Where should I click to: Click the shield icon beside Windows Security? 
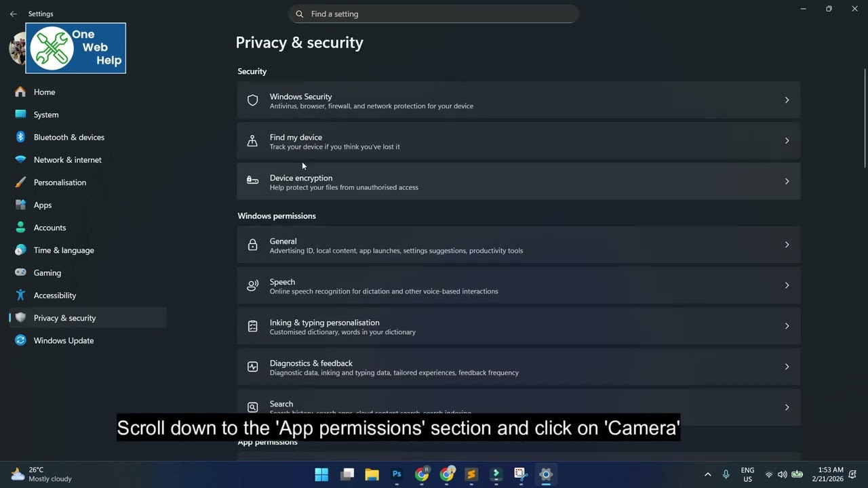tap(252, 100)
